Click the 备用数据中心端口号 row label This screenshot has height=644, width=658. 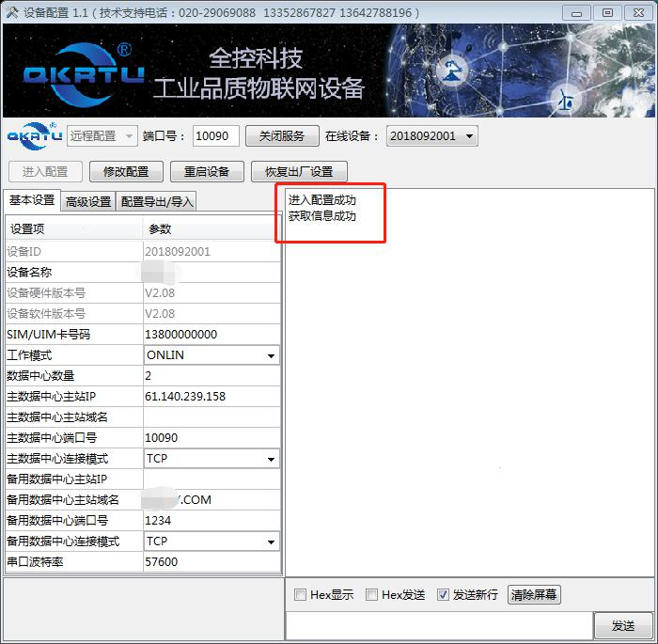57,521
